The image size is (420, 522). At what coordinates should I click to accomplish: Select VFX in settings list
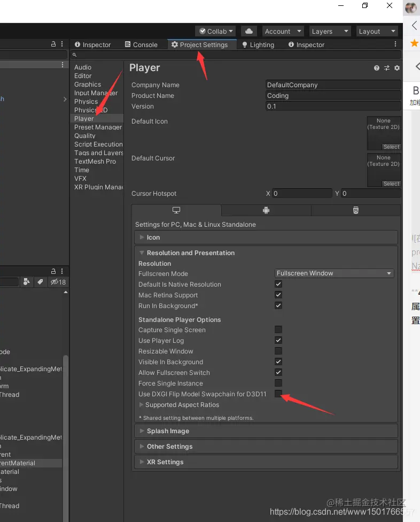pos(80,179)
